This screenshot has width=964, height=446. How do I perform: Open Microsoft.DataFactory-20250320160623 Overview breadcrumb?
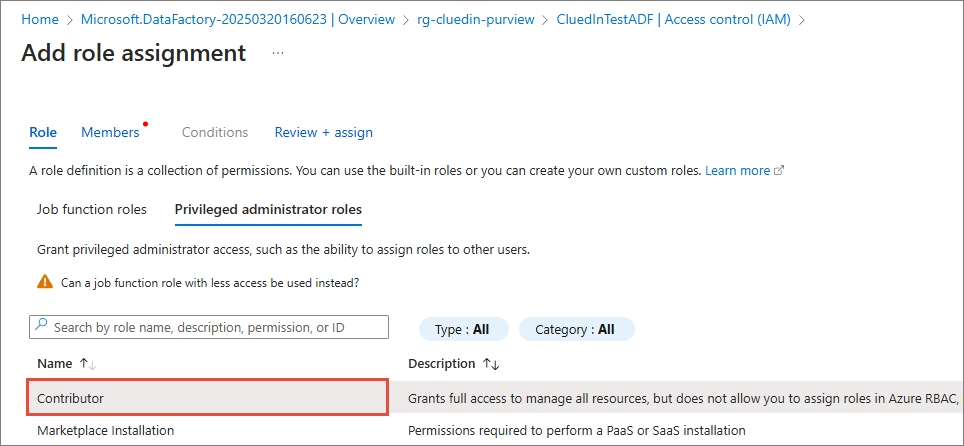pos(238,20)
